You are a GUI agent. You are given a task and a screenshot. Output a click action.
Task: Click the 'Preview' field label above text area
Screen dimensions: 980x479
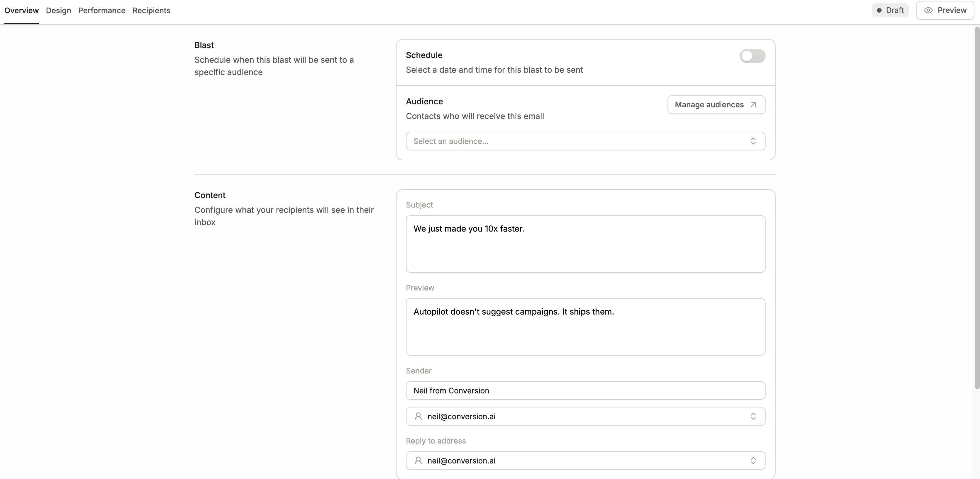pos(420,288)
